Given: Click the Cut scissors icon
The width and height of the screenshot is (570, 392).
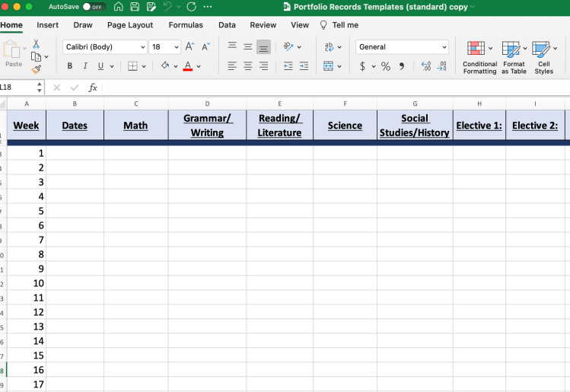Looking at the screenshot, I should [x=36, y=44].
